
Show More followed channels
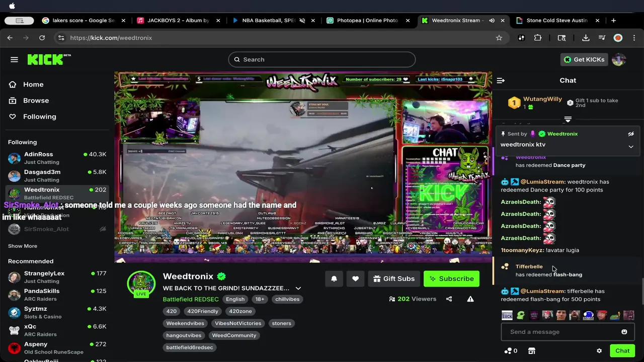[x=23, y=246]
